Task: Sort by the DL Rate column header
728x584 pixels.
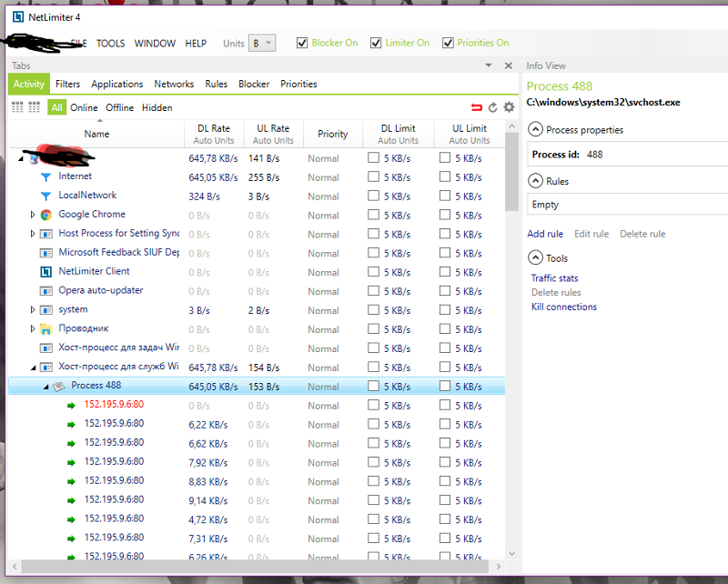Action: (x=214, y=134)
